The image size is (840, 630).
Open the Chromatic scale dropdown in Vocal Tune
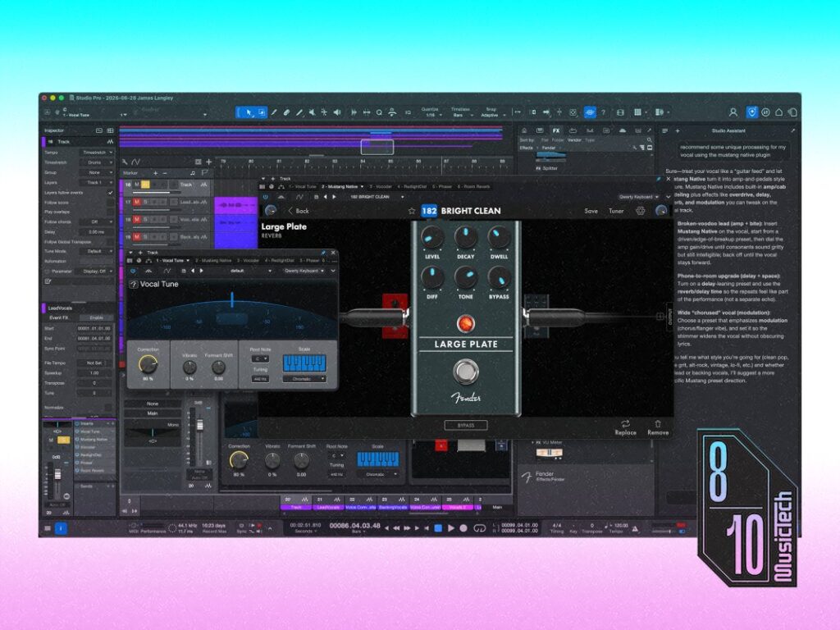(304, 379)
